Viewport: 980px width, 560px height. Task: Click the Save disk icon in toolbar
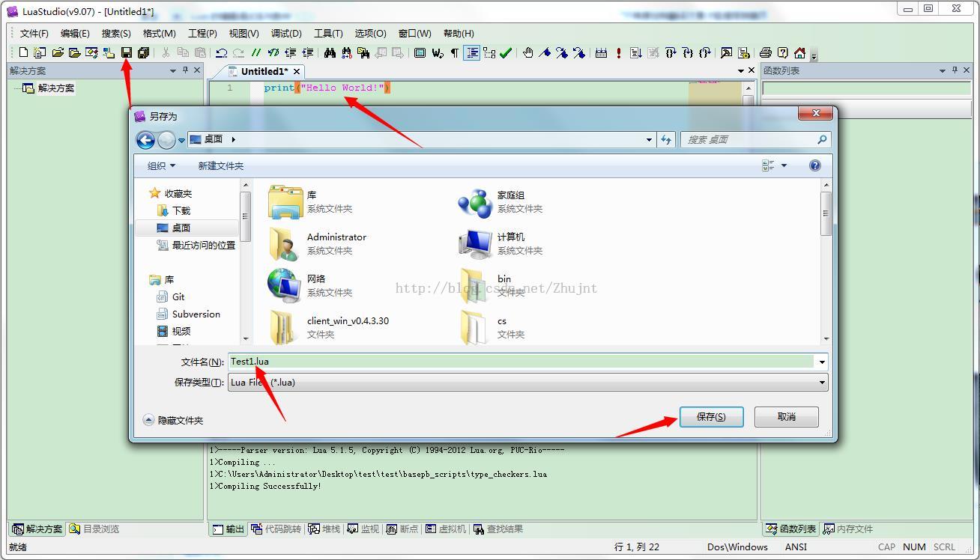(126, 52)
